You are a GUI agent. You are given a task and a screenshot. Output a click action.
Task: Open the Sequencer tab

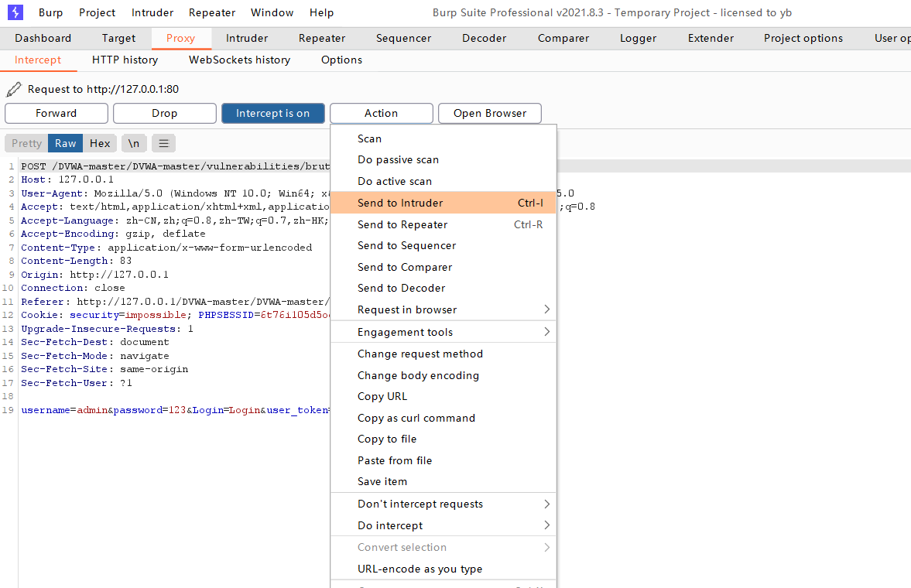click(x=404, y=39)
